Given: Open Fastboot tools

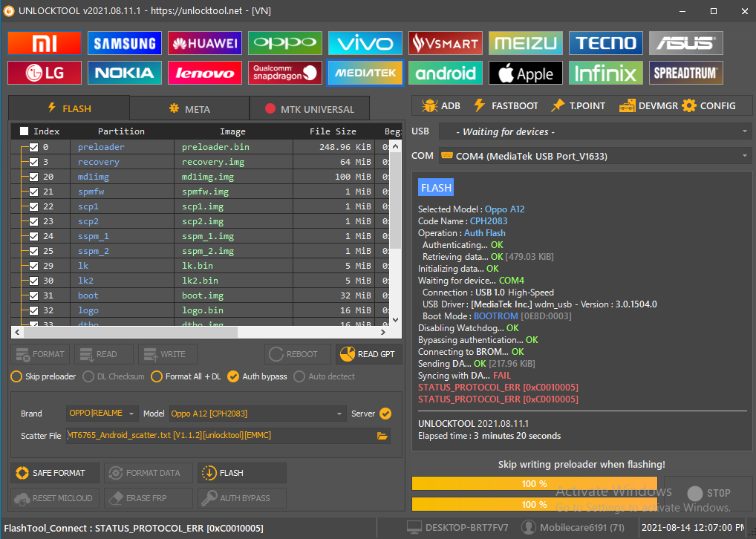Looking at the screenshot, I should coord(506,105).
